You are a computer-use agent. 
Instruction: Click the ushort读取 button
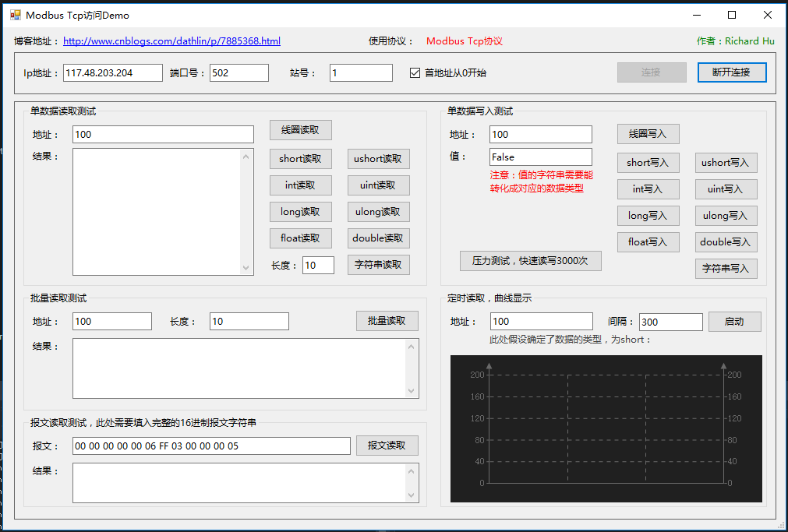(x=379, y=159)
